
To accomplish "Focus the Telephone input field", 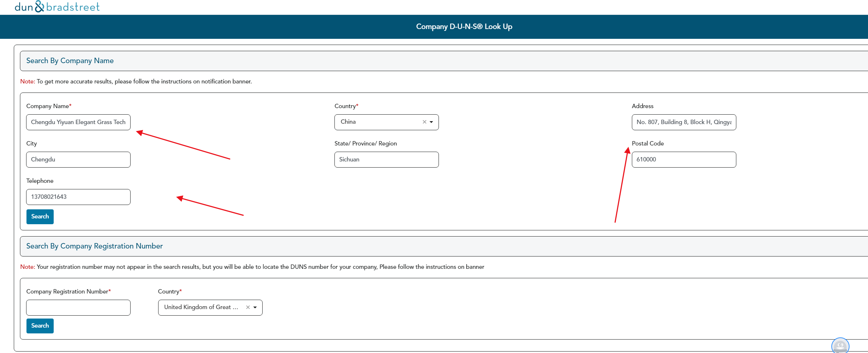I will pyautogui.click(x=78, y=197).
